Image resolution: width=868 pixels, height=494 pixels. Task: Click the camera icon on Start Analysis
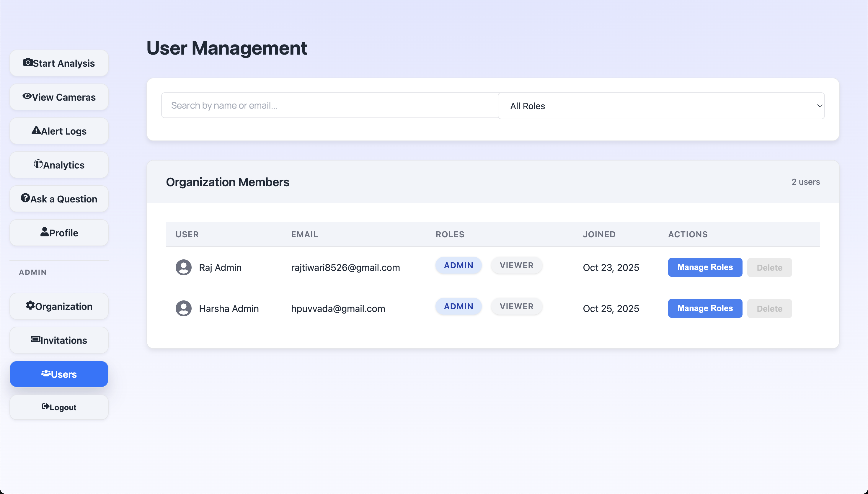coord(28,63)
